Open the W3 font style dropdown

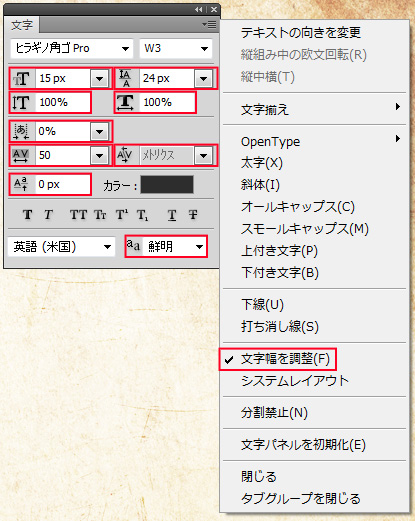tap(176, 49)
